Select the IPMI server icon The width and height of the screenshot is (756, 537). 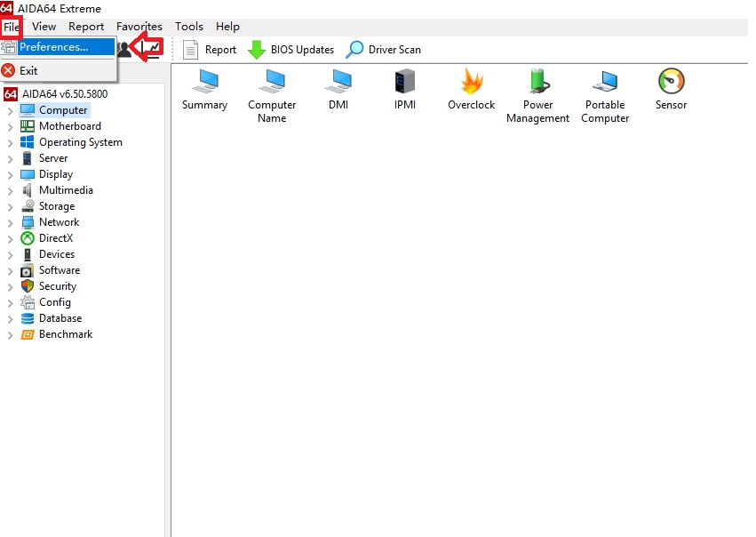point(405,83)
